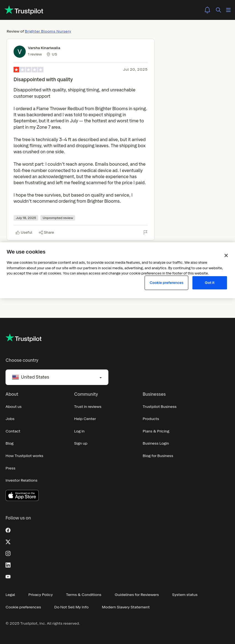235x644 pixels.
Task: Open System status link
Action: [x=185, y=595]
